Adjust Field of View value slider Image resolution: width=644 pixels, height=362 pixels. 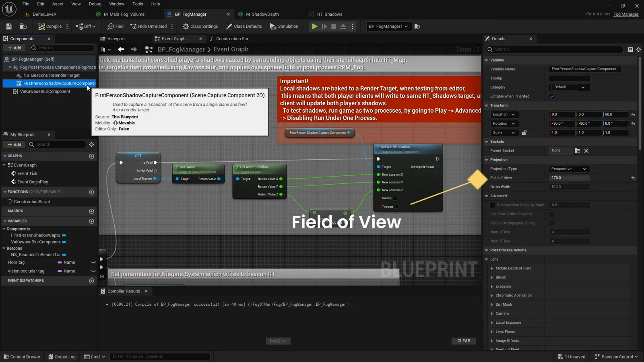570,178
